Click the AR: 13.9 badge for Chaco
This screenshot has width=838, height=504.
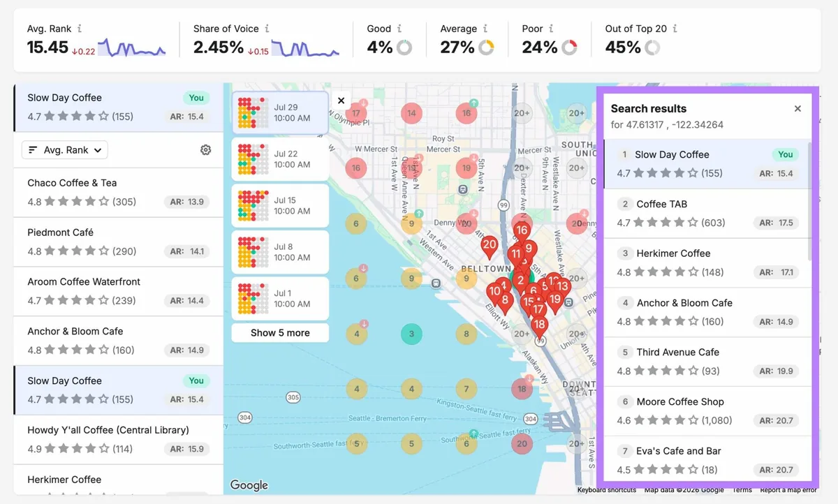tap(187, 202)
